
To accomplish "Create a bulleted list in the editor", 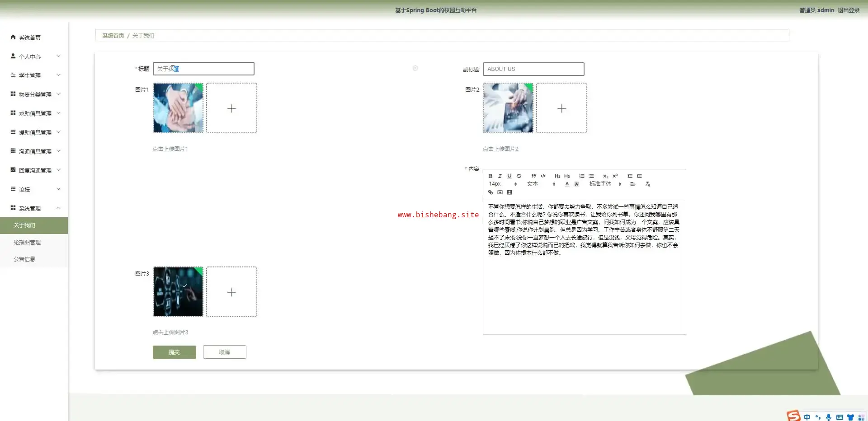I will pyautogui.click(x=591, y=176).
